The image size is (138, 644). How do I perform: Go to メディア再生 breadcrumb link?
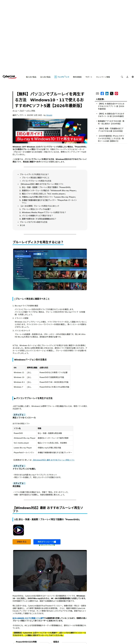pos(31,111)
